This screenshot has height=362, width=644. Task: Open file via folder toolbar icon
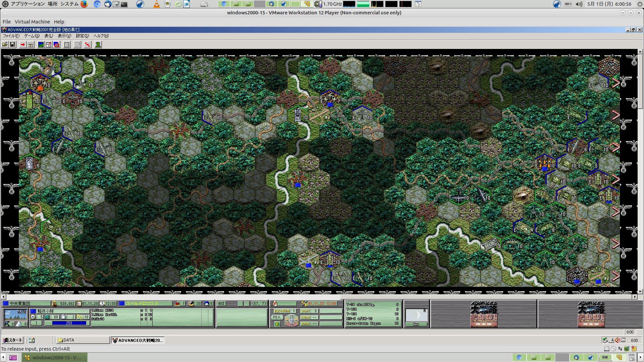pos(5,45)
